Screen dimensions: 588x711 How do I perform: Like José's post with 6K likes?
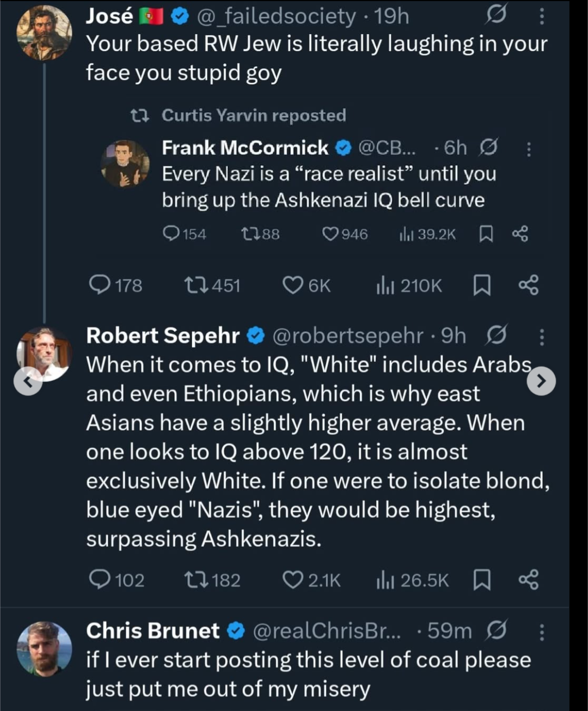[x=293, y=285]
